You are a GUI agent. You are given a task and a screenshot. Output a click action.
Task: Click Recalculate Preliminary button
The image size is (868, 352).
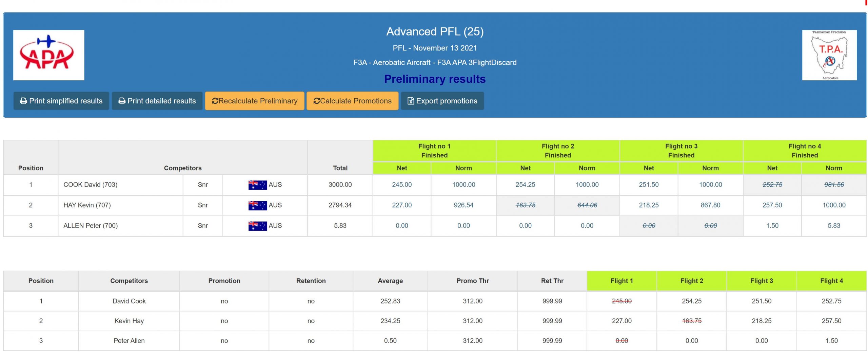[254, 101]
